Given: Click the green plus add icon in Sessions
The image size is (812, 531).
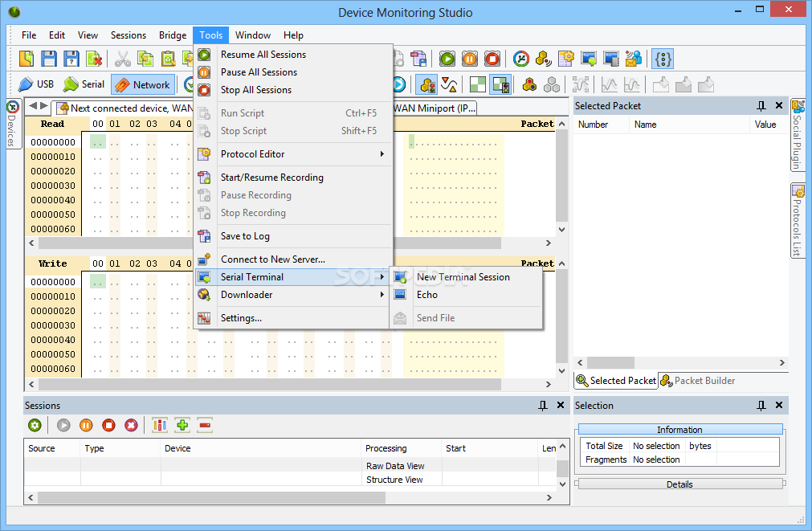Looking at the screenshot, I should tap(182, 425).
